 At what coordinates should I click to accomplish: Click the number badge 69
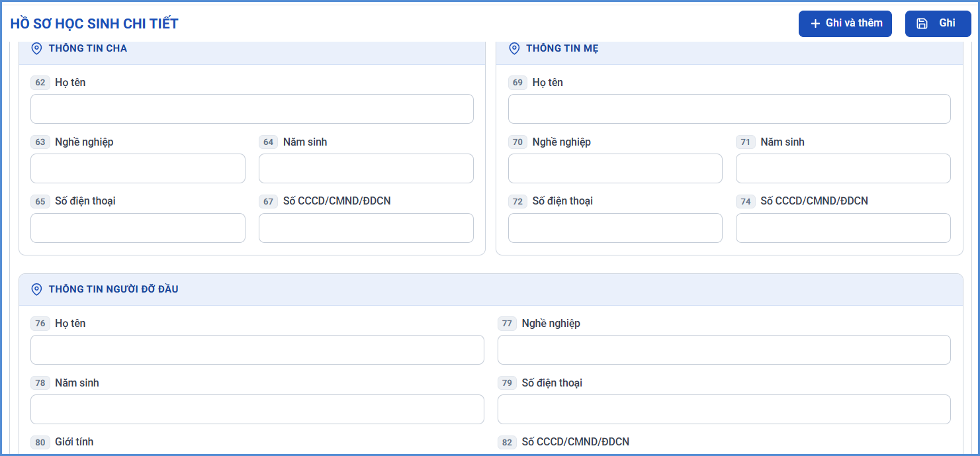tap(517, 83)
